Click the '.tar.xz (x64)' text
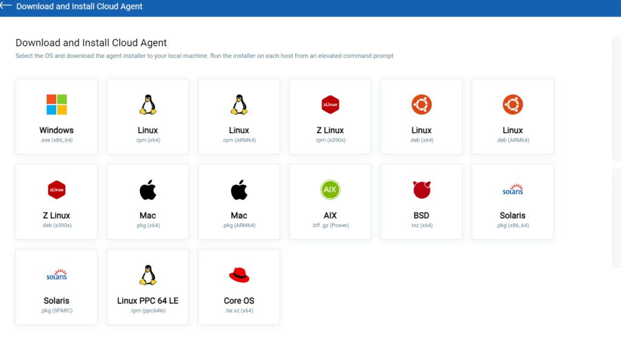621x364 pixels. click(x=239, y=311)
